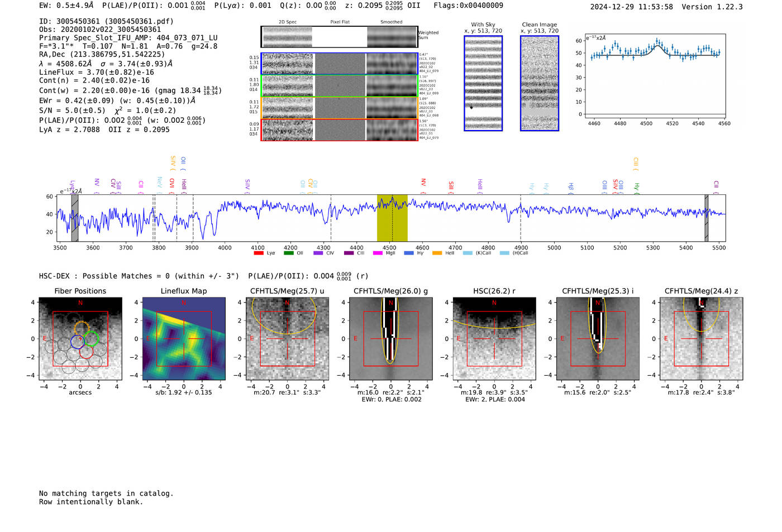Viewport: 782px width, 532px height.
Task: Click the gray shaded band near 3550Å
Action: click(x=75, y=218)
